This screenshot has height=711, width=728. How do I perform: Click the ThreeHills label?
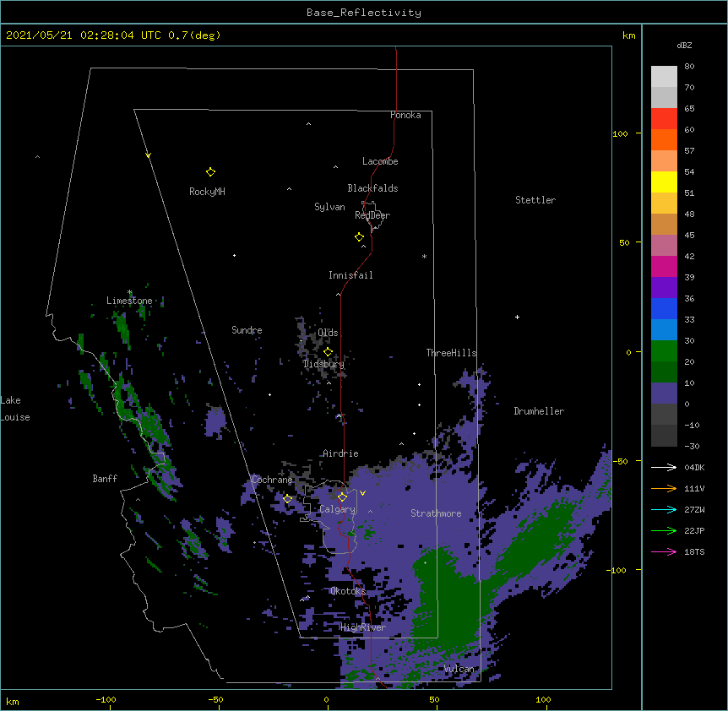pos(451,353)
